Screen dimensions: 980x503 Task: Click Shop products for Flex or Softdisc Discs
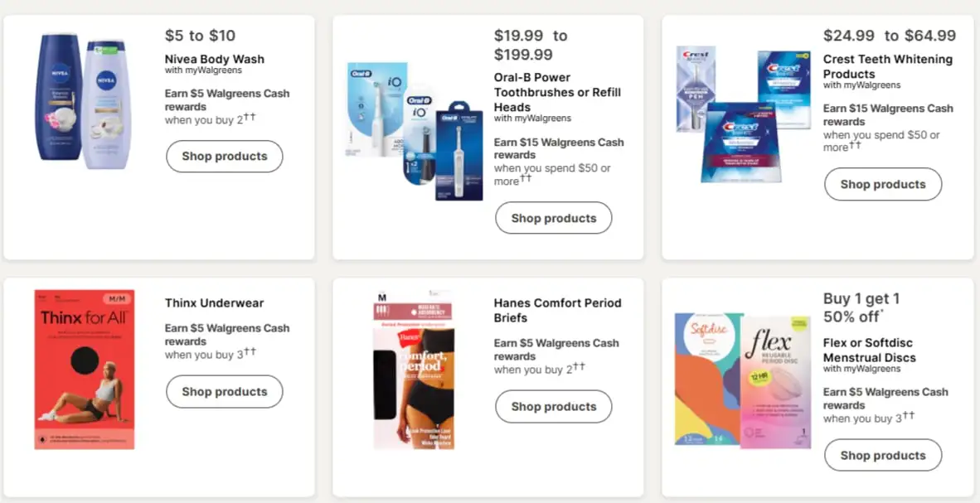(882, 456)
